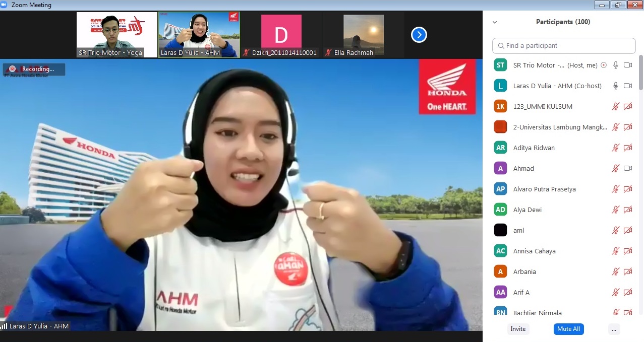Viewport: 644px width, 342px height.
Task: Select participant Alvaro Putra Prasetya
Action: pos(544,189)
